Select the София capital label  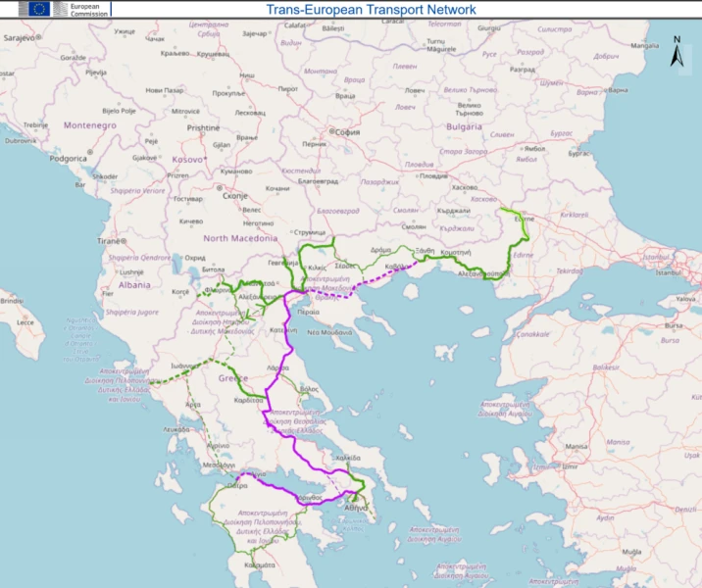(347, 132)
